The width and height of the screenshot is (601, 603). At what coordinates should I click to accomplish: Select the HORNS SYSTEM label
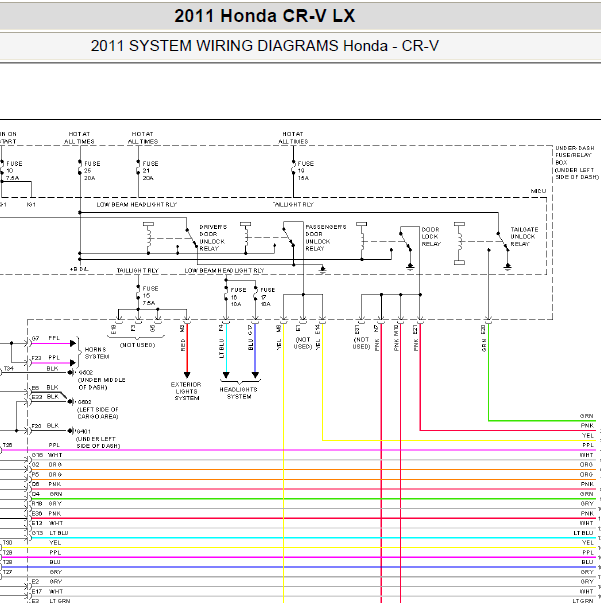(x=97, y=353)
